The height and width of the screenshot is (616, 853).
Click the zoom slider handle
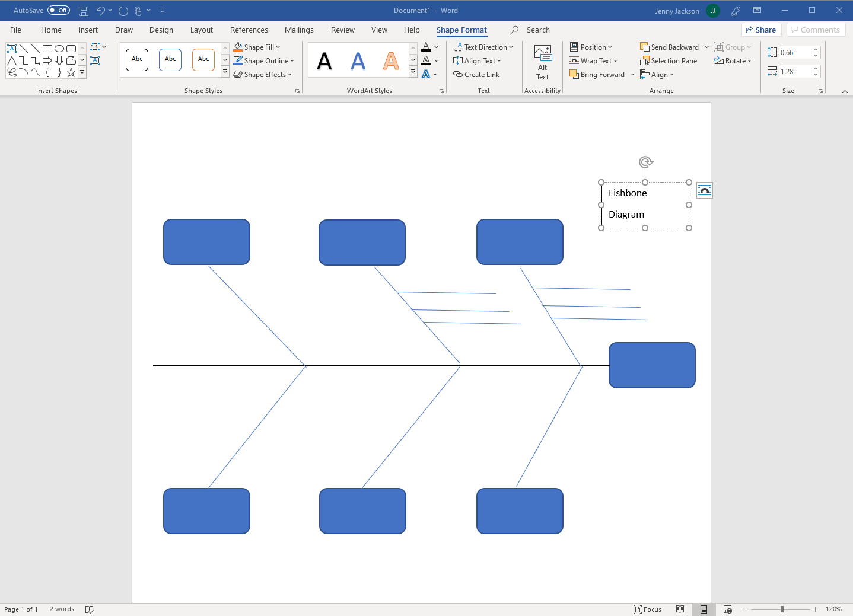782,609
